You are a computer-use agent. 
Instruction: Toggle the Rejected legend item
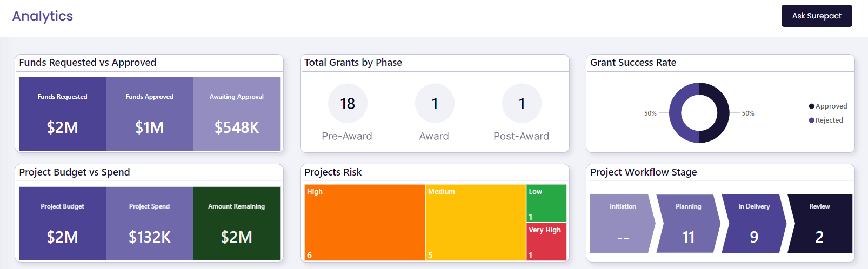point(826,120)
